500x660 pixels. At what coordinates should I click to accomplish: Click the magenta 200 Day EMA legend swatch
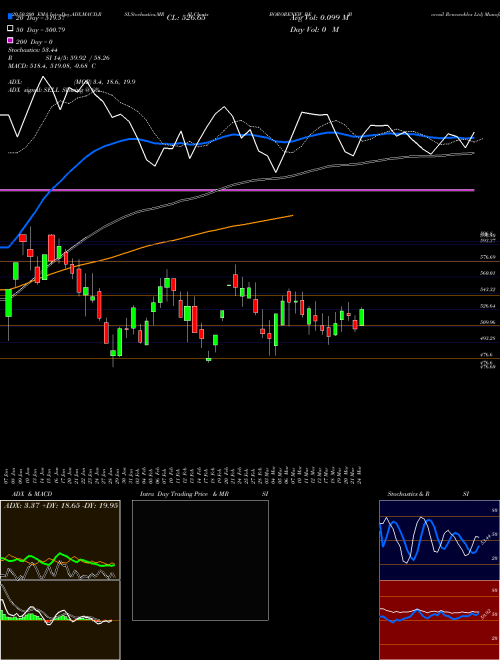tap(11, 41)
